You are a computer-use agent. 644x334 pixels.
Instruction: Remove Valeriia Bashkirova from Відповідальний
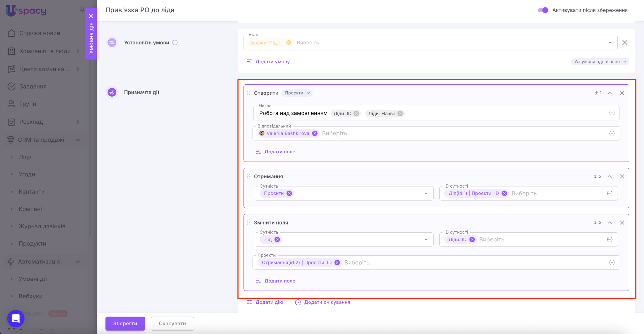[315, 133]
